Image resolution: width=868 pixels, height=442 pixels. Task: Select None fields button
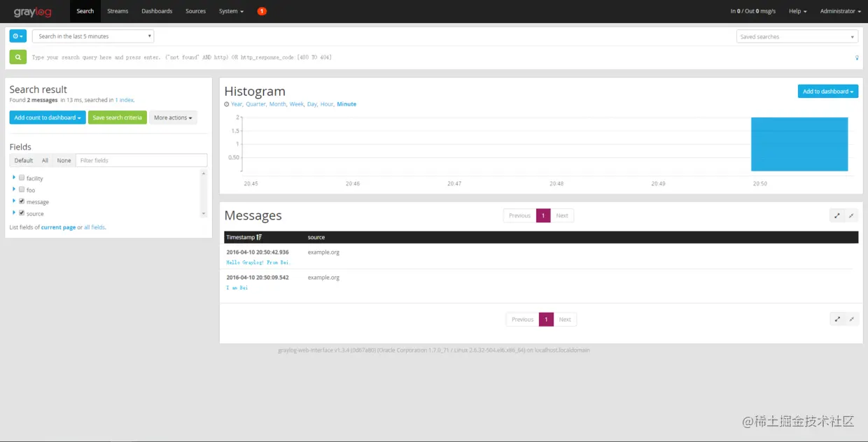pos(64,160)
